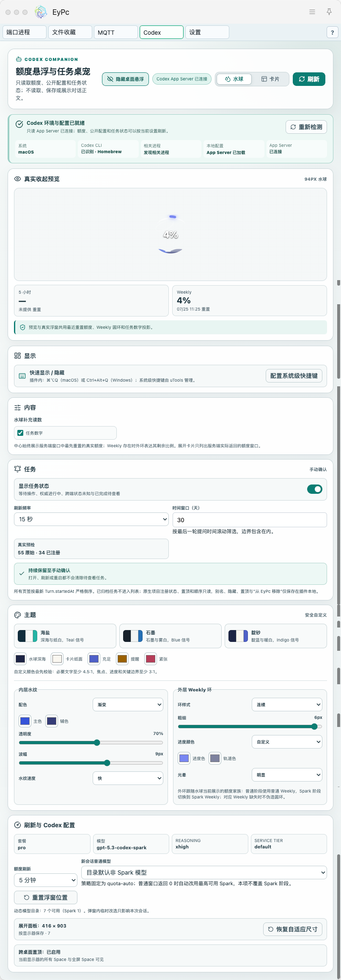The image size is (341, 980).
Task: Click 隐藏桌面悬浮 button
Action: pyautogui.click(x=125, y=79)
